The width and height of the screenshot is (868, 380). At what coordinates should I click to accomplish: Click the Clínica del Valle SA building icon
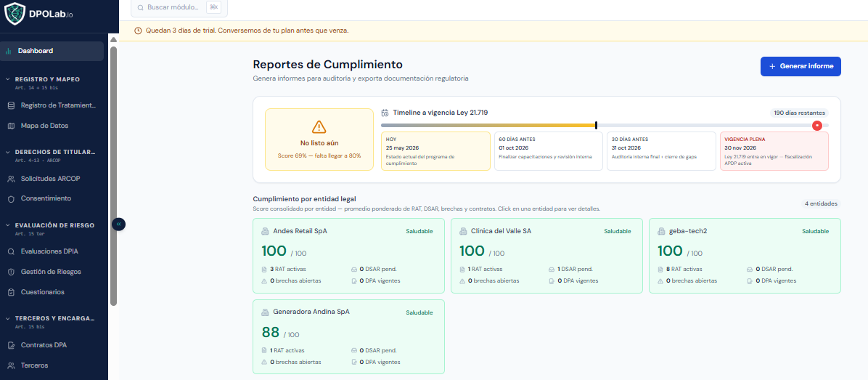[463, 231]
